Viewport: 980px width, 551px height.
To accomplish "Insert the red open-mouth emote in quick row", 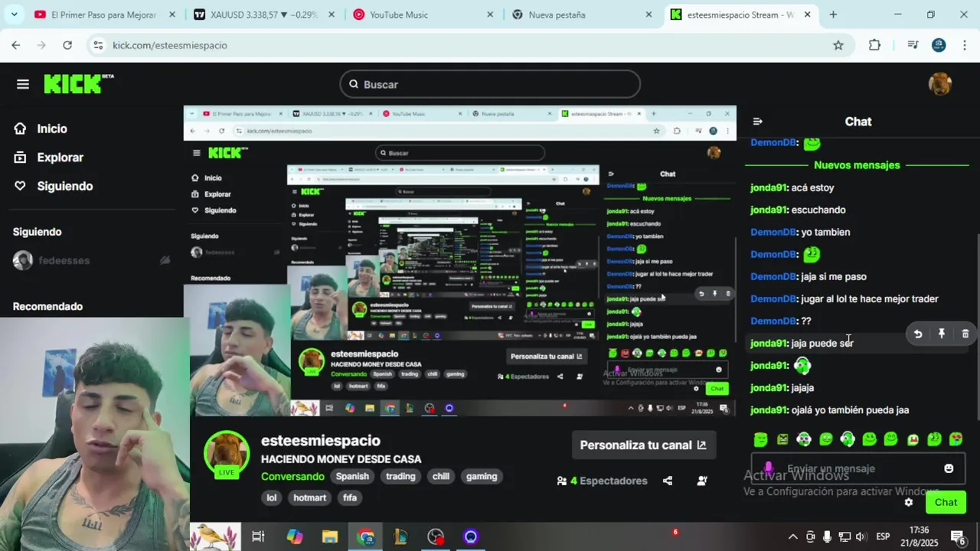I will tap(913, 439).
